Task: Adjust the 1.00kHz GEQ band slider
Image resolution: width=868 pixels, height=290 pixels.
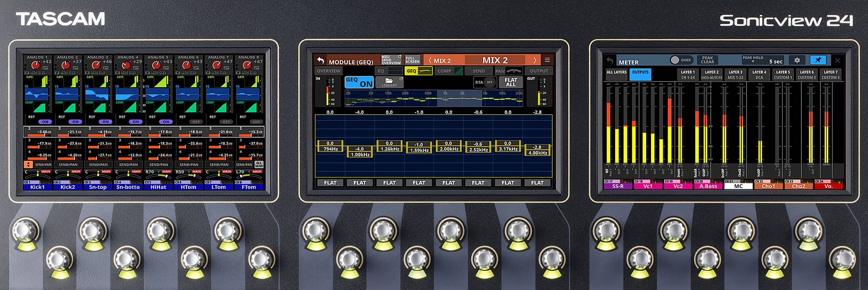Action: point(359,152)
